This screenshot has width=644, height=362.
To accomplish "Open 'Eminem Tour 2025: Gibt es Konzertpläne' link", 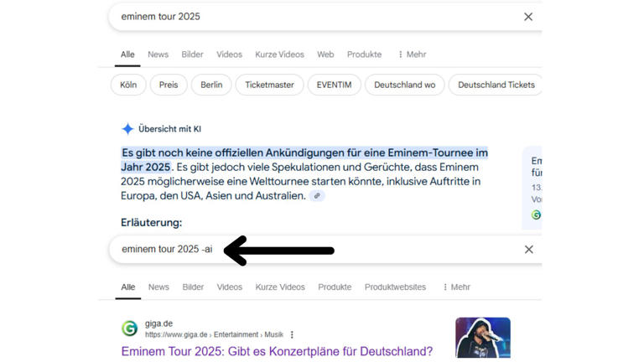I will [277, 351].
